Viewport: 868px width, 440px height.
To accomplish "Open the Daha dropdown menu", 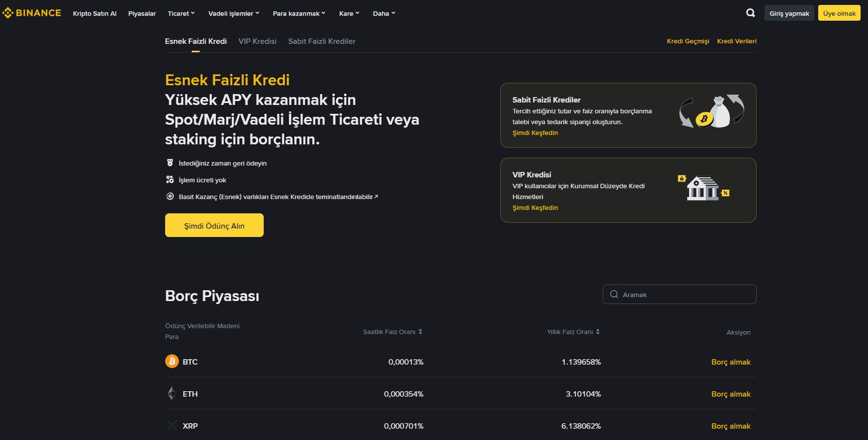I will [384, 13].
